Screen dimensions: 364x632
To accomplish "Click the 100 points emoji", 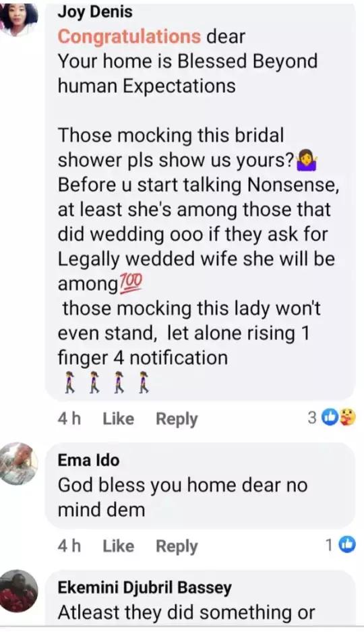I will coord(131,283).
